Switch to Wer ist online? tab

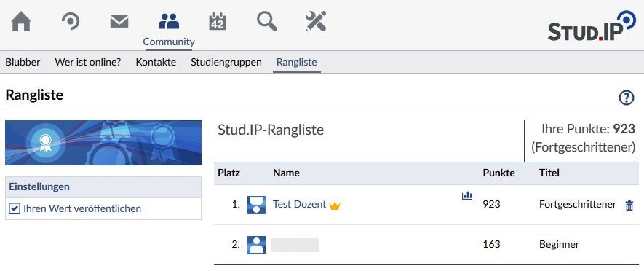click(88, 62)
